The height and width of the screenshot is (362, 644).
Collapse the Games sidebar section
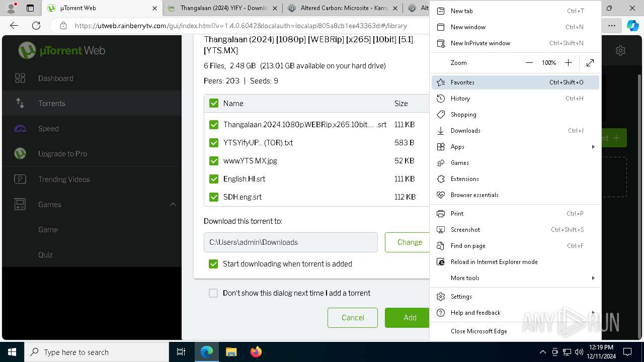(x=173, y=204)
